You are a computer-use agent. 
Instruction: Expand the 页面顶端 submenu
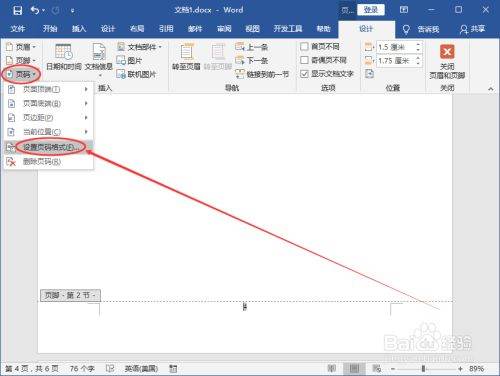(48, 89)
